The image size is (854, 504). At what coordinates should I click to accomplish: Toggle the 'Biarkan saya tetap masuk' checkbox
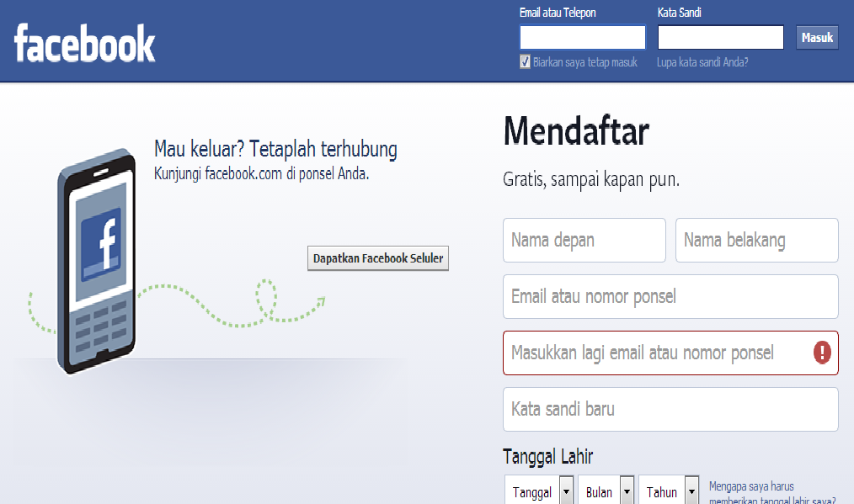coord(525,62)
